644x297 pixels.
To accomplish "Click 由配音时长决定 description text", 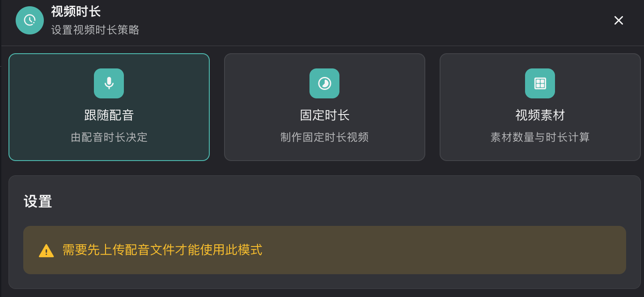I will (x=109, y=137).
